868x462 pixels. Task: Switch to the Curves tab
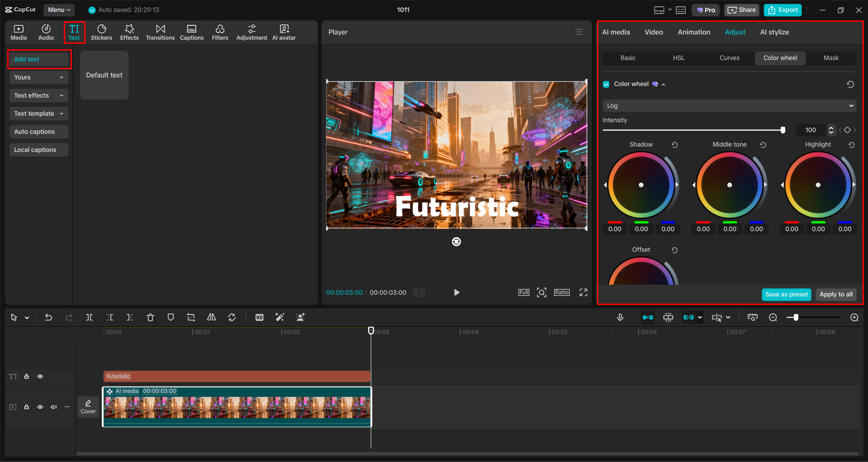(729, 58)
